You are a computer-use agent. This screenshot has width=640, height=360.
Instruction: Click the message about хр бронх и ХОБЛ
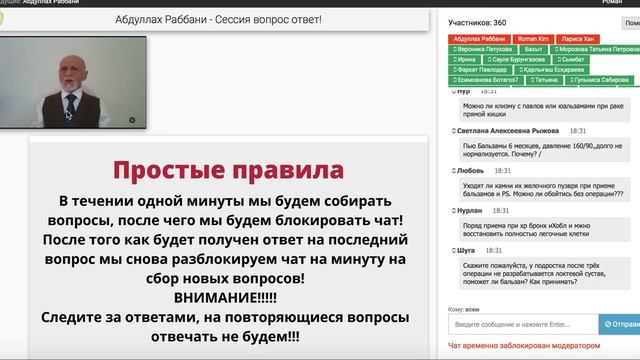[544, 230]
